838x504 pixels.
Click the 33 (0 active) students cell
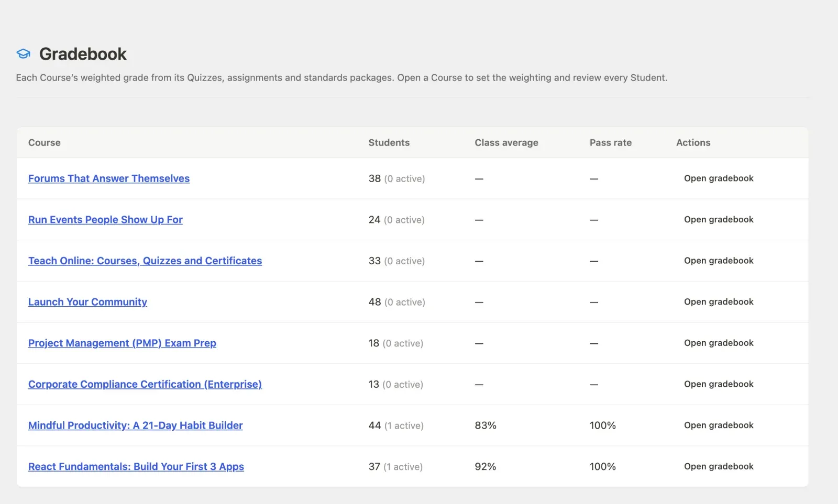(x=396, y=261)
